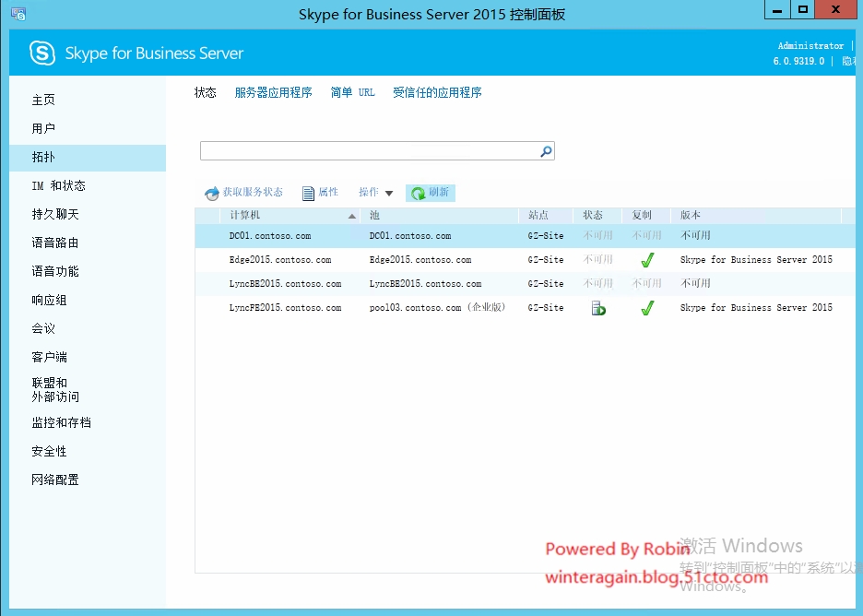
Task: Open 用户 in sidebar
Action: (x=43, y=128)
